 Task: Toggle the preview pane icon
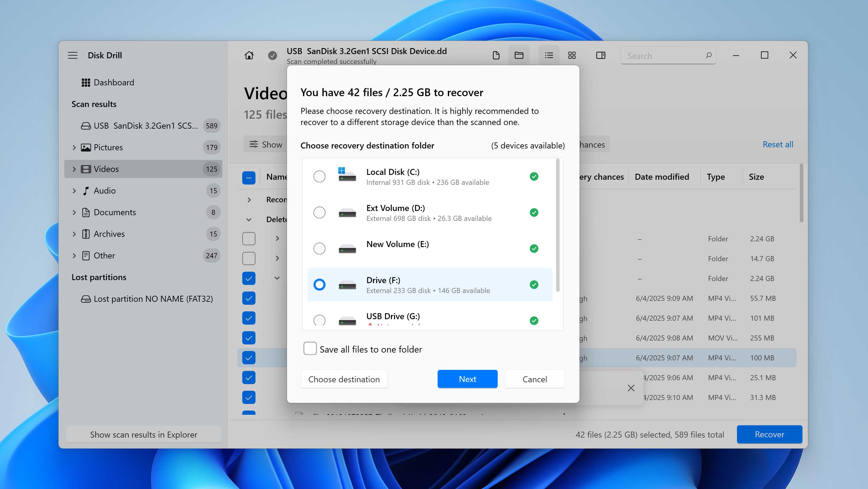tap(601, 55)
